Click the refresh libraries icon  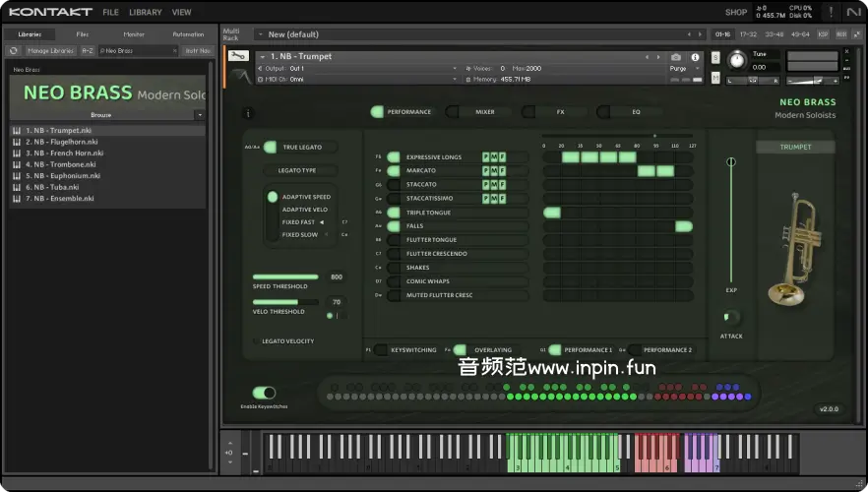tap(14, 50)
